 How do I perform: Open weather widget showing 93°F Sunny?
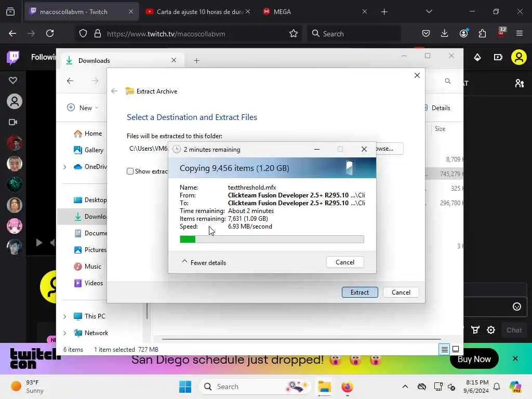pyautogui.click(x=27, y=387)
